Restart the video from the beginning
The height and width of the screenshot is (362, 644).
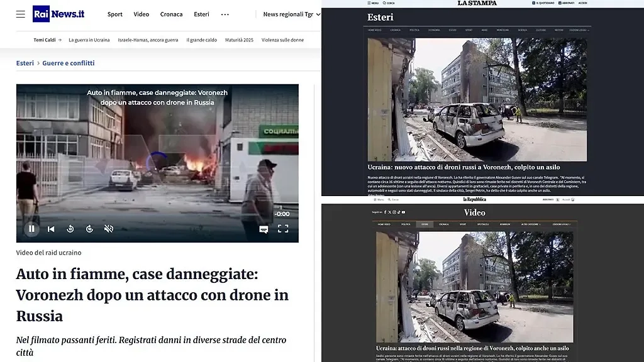51,229
